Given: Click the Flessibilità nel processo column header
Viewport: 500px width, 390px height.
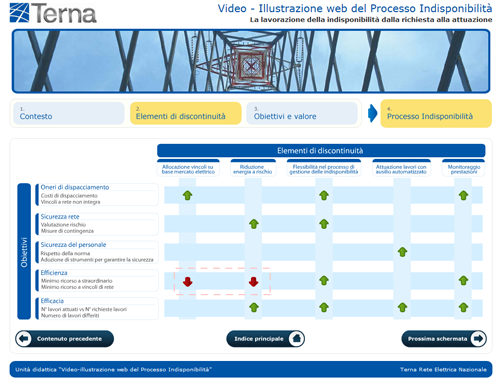Looking at the screenshot, I should click(324, 168).
